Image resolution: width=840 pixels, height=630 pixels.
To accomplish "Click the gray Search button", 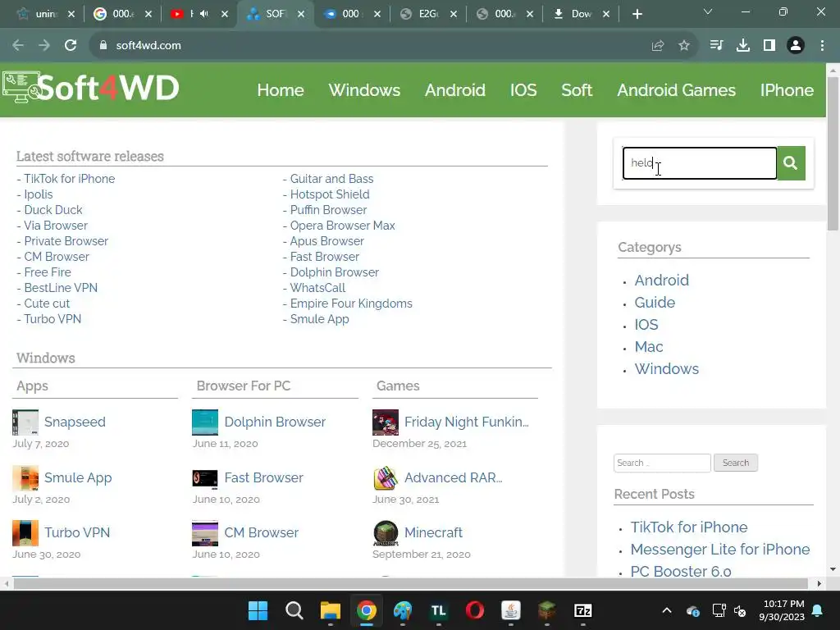I will click(736, 463).
